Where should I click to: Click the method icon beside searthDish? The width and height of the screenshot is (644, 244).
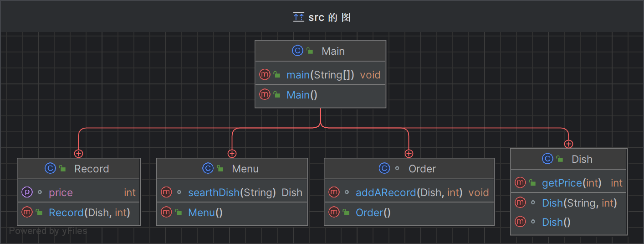coord(166,192)
